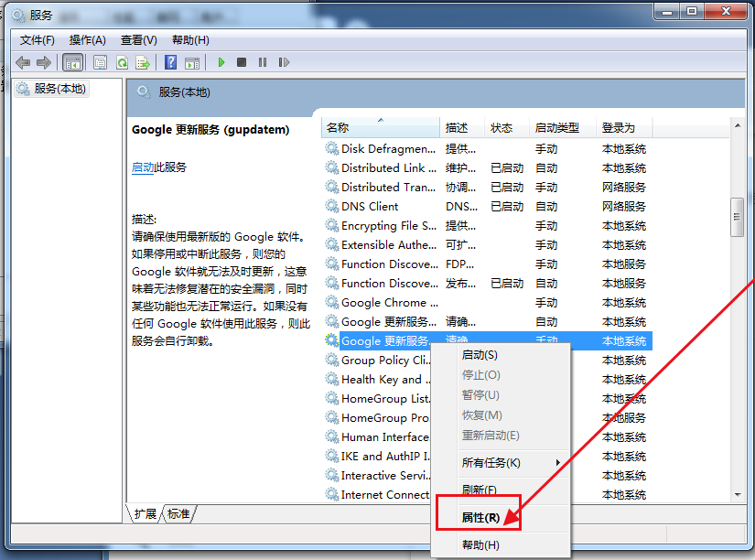
Task: Click the gear icon beside Google Chrome service
Action: coord(331,302)
